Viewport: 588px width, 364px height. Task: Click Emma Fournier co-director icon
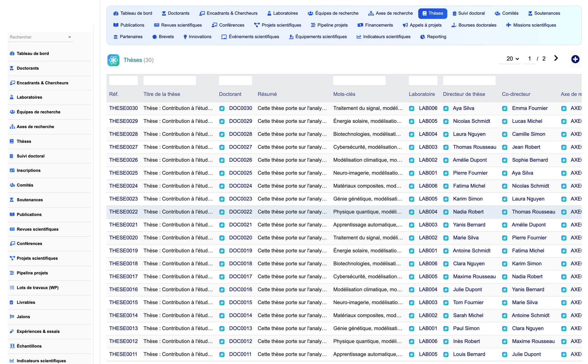(x=505, y=108)
